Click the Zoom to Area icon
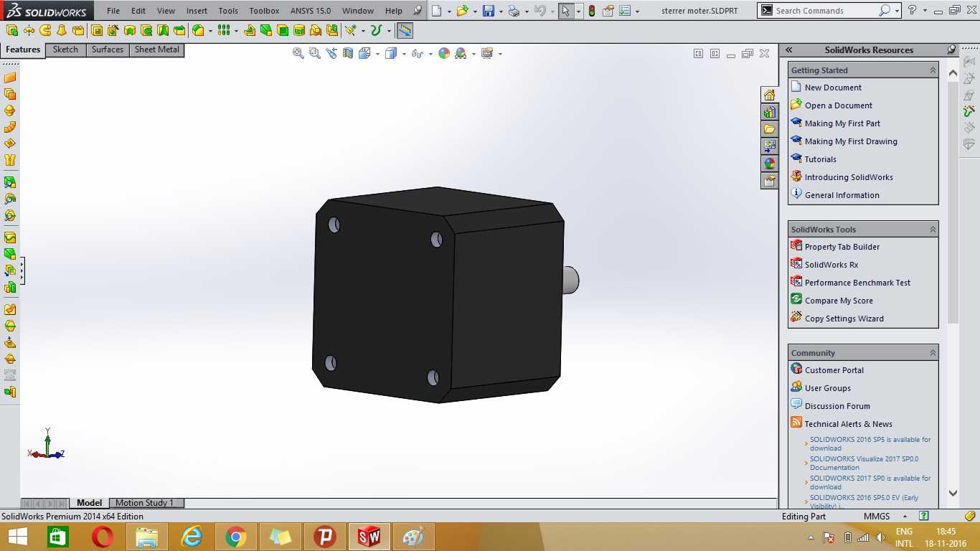This screenshot has width=980, height=551. tap(314, 53)
